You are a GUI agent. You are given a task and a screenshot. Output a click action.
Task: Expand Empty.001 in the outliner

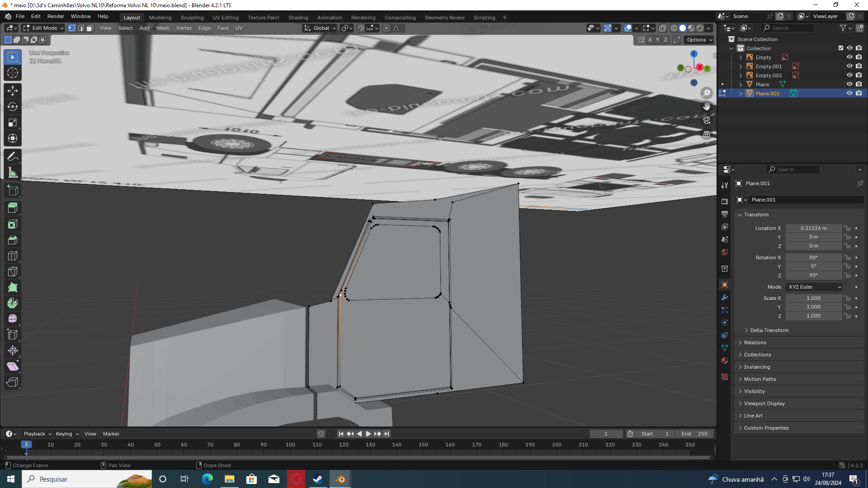pos(741,66)
